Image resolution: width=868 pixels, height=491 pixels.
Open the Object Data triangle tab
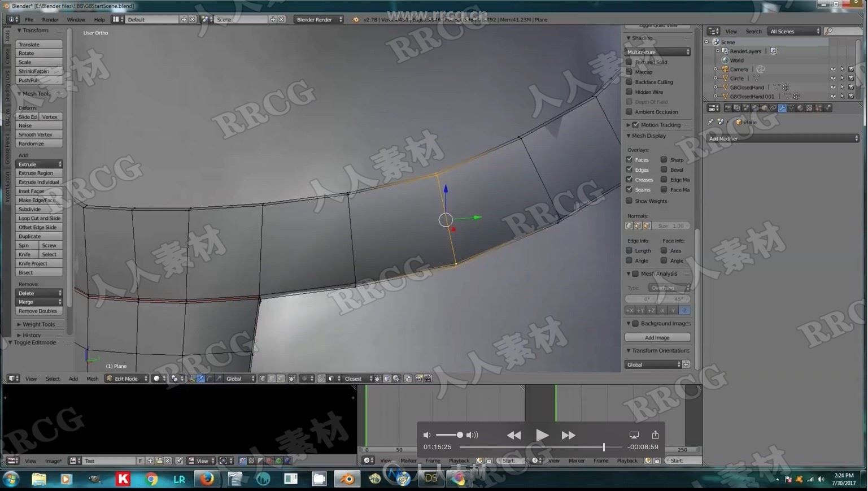pyautogui.click(x=791, y=108)
